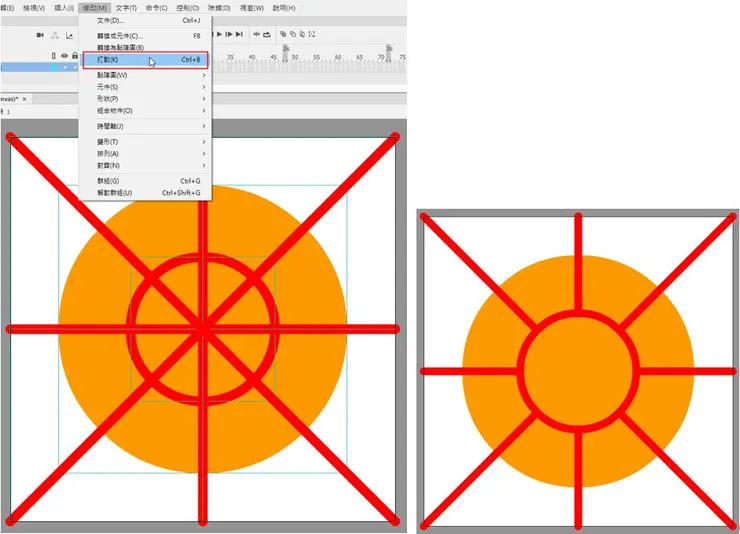The height and width of the screenshot is (534, 740).
Task: Open the 插入(I) menu
Action: pyautogui.click(x=64, y=8)
